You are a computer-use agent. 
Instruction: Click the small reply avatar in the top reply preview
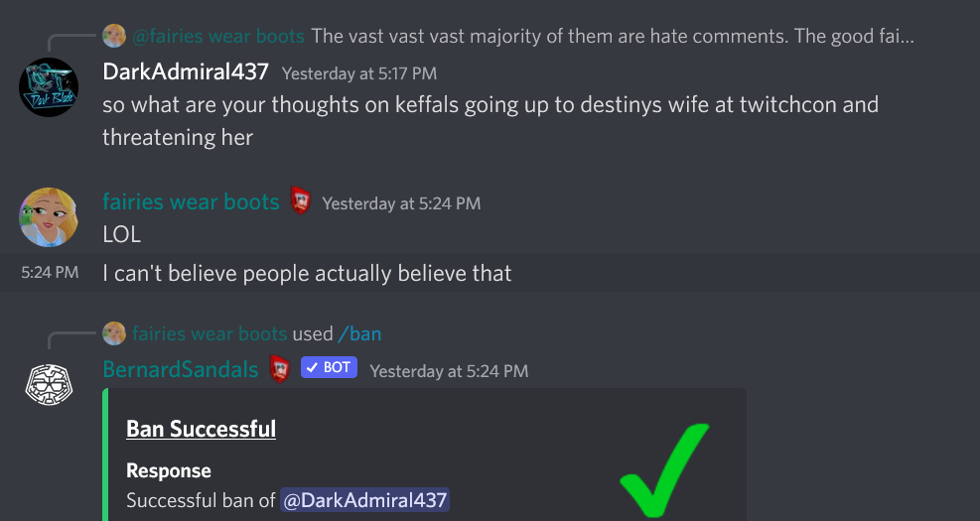click(x=114, y=36)
